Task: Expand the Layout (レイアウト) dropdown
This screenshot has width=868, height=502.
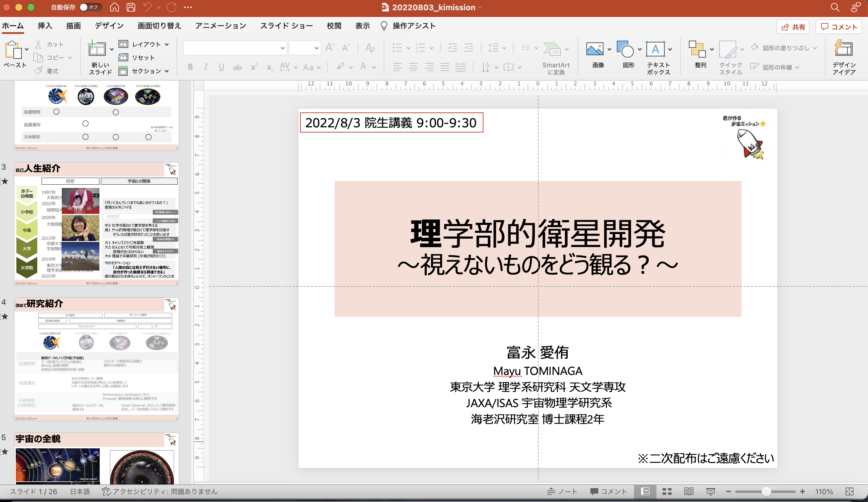Action: click(x=167, y=44)
